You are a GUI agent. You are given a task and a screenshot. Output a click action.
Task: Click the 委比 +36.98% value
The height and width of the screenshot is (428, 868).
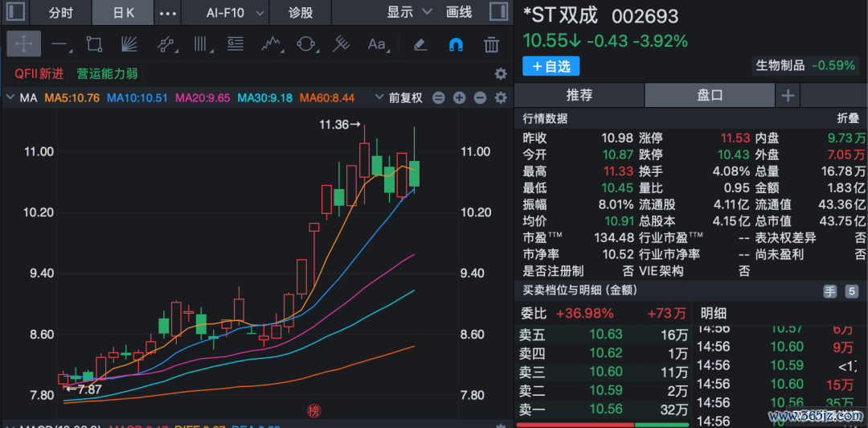pyautogui.click(x=584, y=314)
